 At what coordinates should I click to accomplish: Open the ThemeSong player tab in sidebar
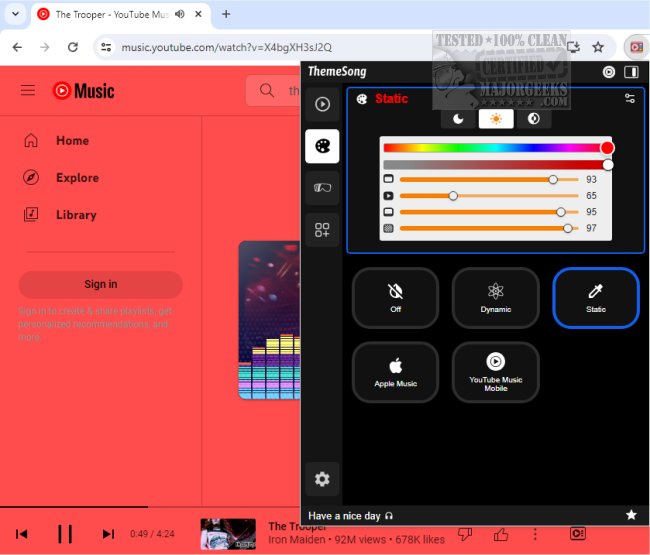tap(322, 104)
